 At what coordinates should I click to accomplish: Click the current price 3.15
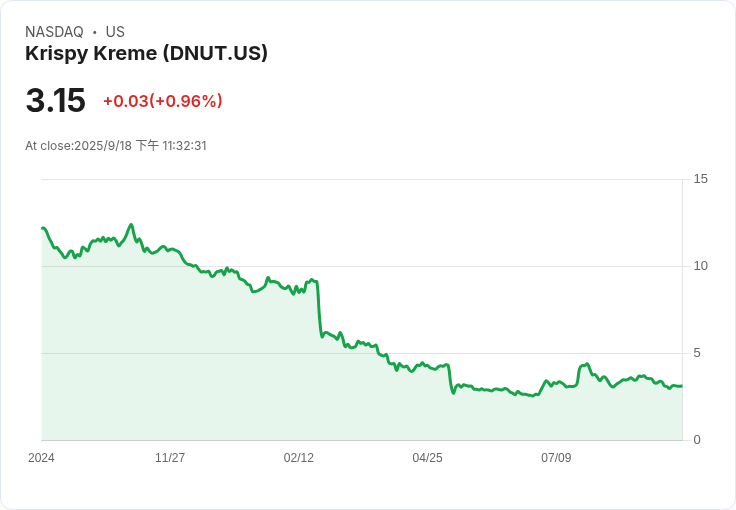click(x=55, y=100)
